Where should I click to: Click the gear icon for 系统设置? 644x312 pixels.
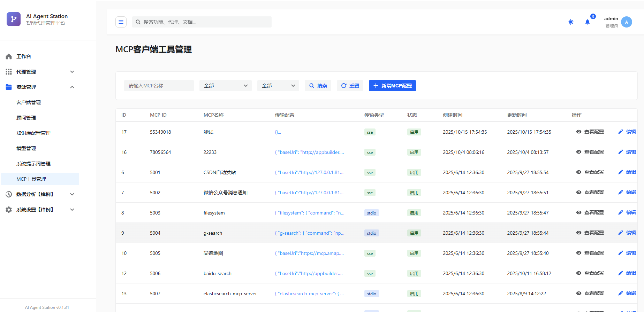click(x=9, y=210)
